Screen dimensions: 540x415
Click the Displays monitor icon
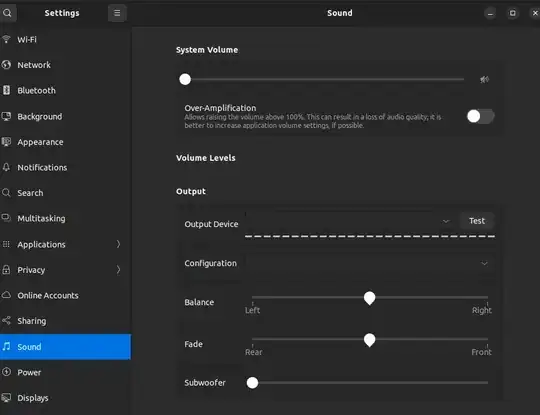pos(6,397)
